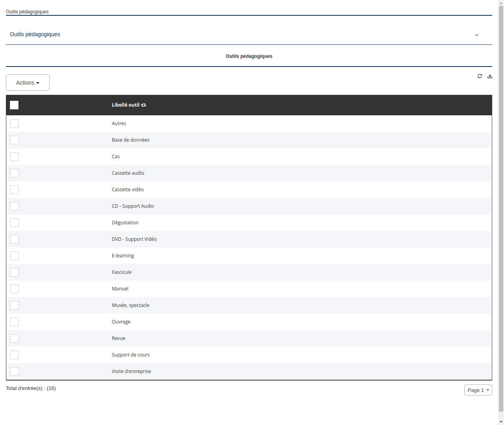Open the Actions menu

pos(28,83)
